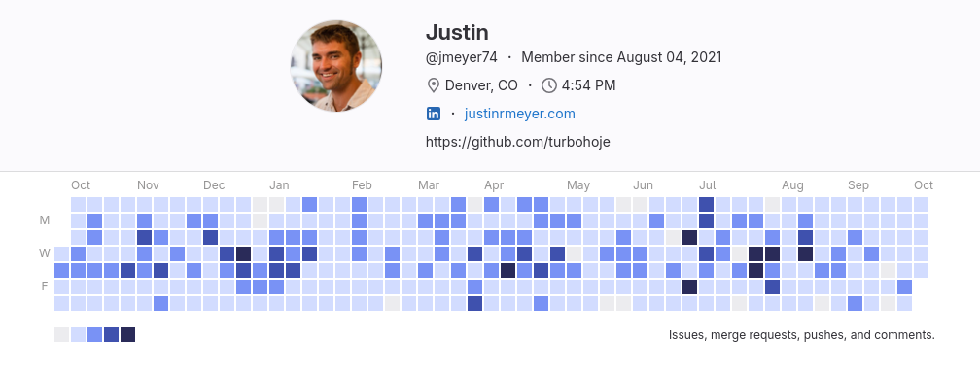Select the lightest blue legend swatch

click(78, 334)
